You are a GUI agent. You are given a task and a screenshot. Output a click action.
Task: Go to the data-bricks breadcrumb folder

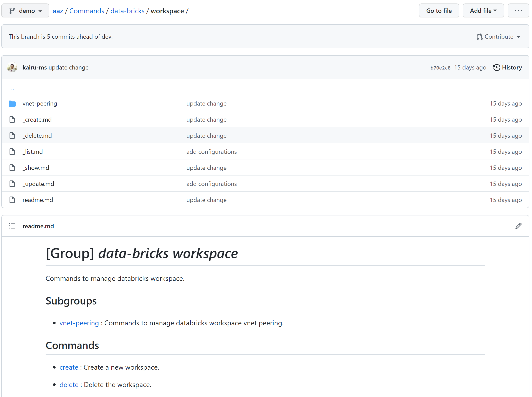127,11
